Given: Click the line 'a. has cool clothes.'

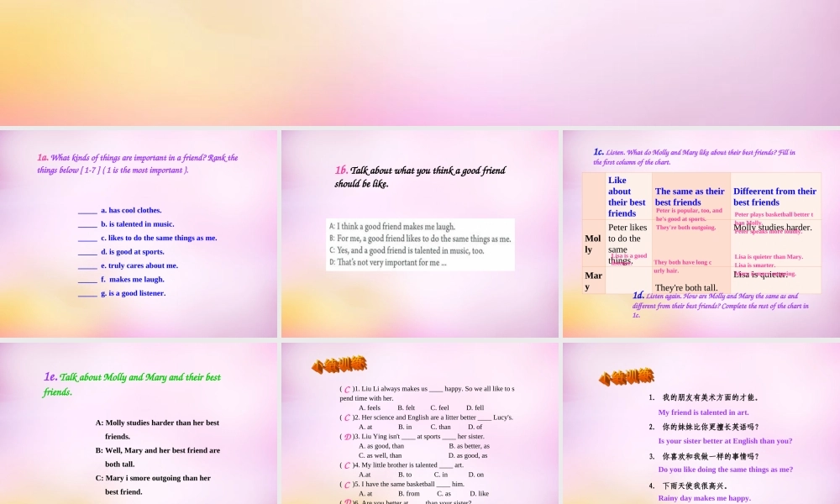Looking at the screenshot, I should coord(131,211).
